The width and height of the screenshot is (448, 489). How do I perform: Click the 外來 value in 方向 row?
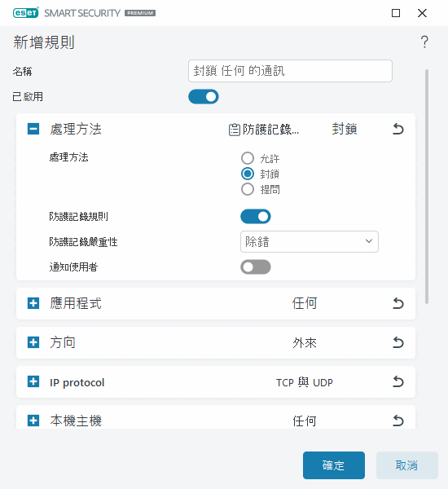pos(305,343)
